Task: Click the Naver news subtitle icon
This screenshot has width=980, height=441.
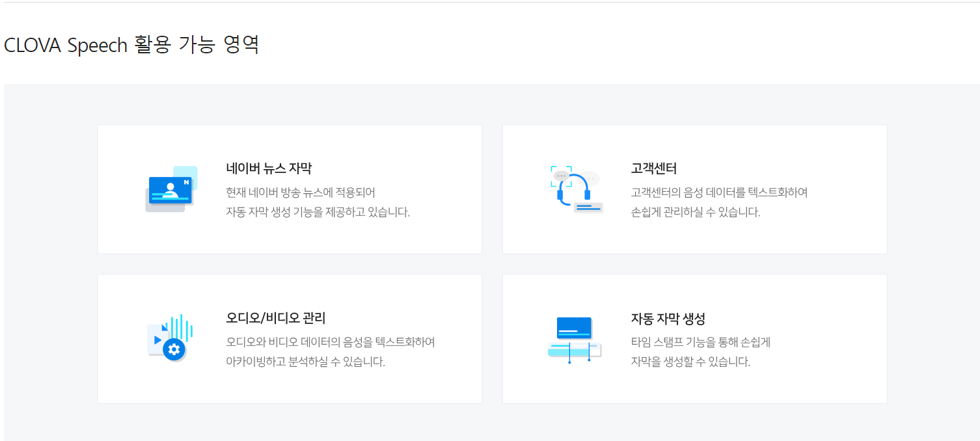Action: pos(171,189)
